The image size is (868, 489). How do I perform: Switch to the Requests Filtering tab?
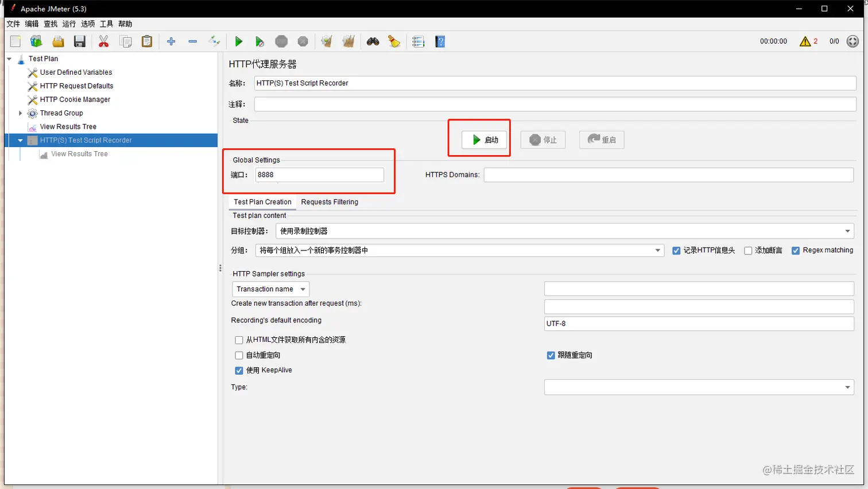coord(330,202)
